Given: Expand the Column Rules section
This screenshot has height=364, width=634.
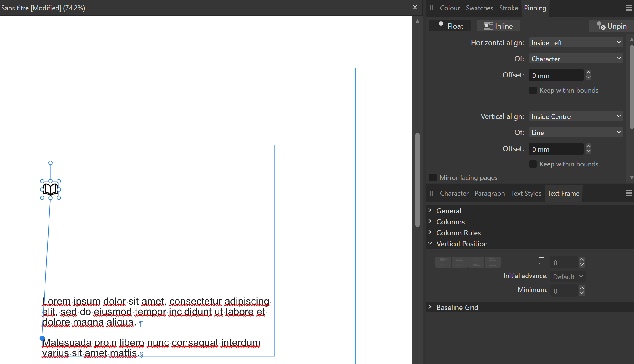Looking at the screenshot, I should (430, 232).
